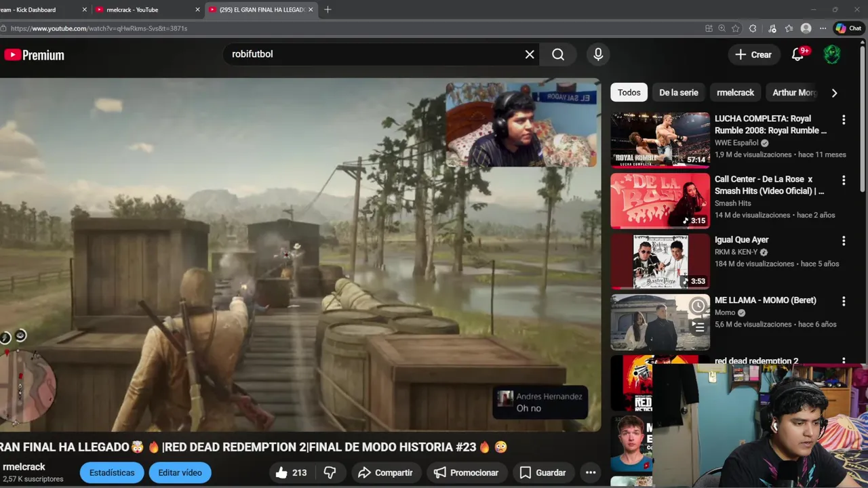Like the video with thumbs up
The image size is (868, 488).
[x=291, y=472]
